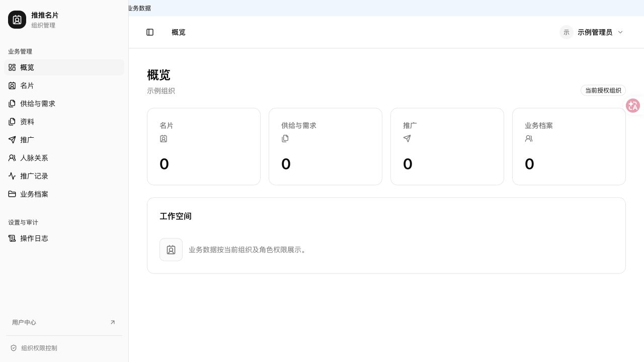The width and height of the screenshot is (644, 362).
Task: Click the copy icon in 供给与需求 card
Action: tap(285, 139)
